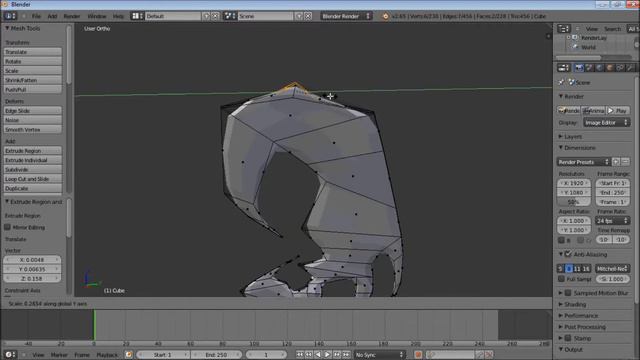The height and width of the screenshot is (360, 640).
Task: Add a new screen layout with plus
Action: coord(206,16)
